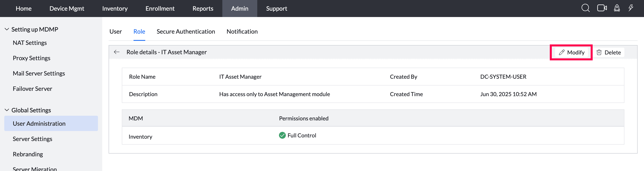Open the Reports menu item
The width and height of the screenshot is (644, 171).
(203, 9)
